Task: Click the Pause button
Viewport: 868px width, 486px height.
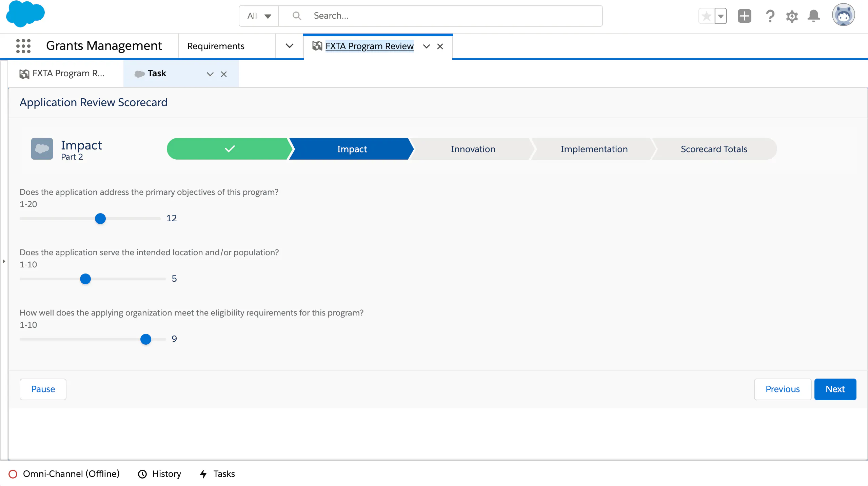Action: (x=43, y=389)
